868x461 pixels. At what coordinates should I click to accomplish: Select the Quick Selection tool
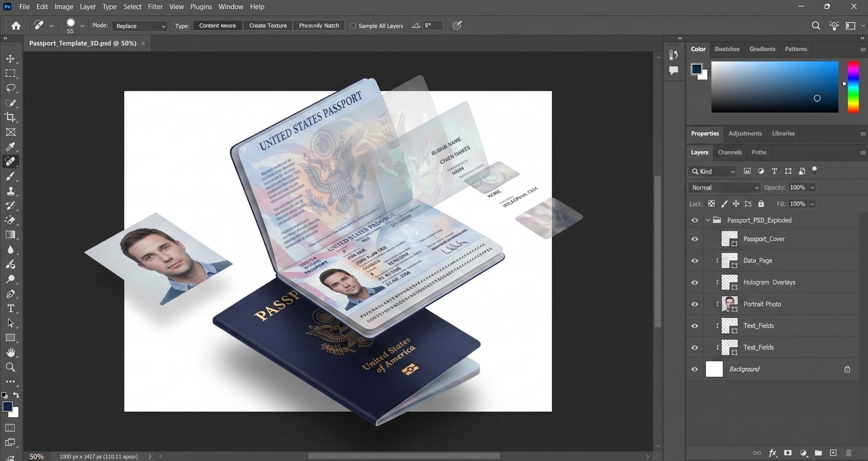tap(11, 103)
